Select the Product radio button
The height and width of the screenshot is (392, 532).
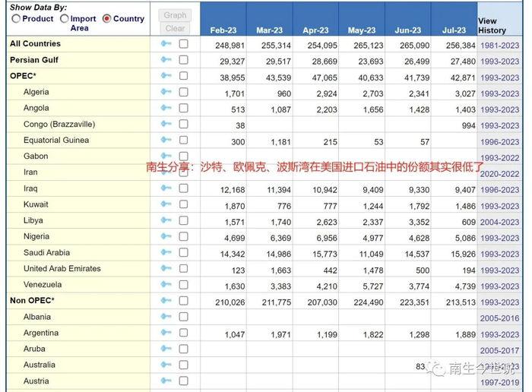(16, 19)
